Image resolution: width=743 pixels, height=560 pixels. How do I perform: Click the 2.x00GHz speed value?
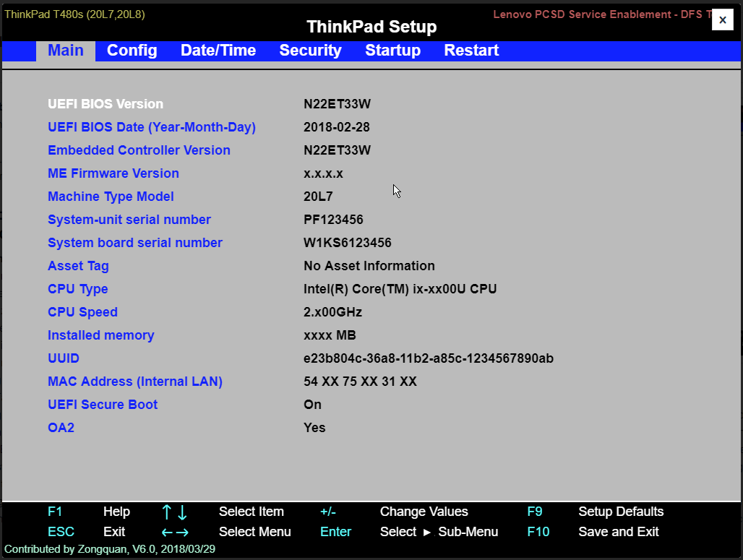(x=332, y=312)
